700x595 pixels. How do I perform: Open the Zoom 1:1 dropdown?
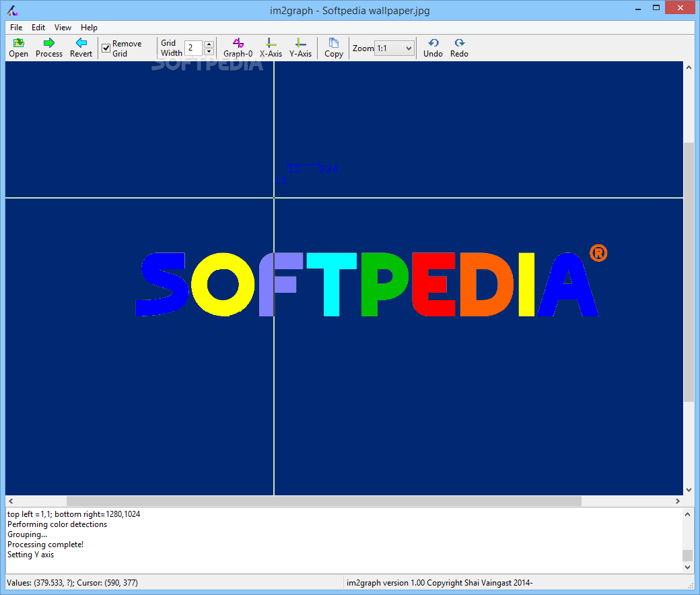coord(394,48)
